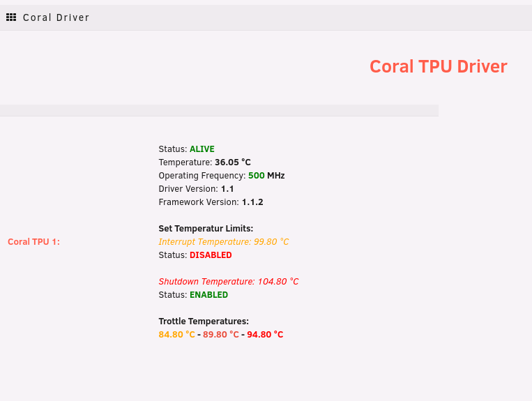Select the Coral TPU Driver heading
The image size is (532, 401).
coord(439,66)
